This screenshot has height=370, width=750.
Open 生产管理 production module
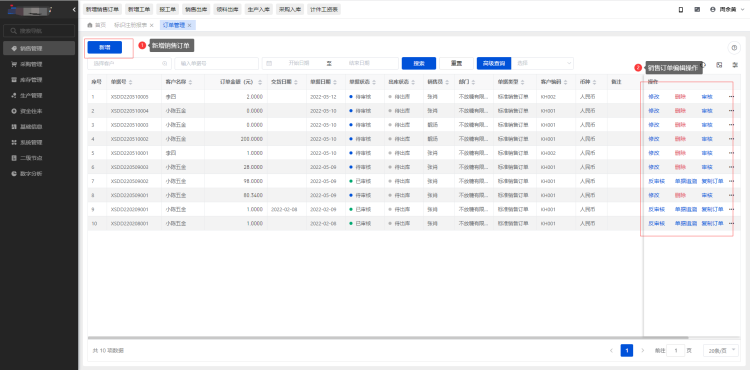pyautogui.click(x=39, y=95)
